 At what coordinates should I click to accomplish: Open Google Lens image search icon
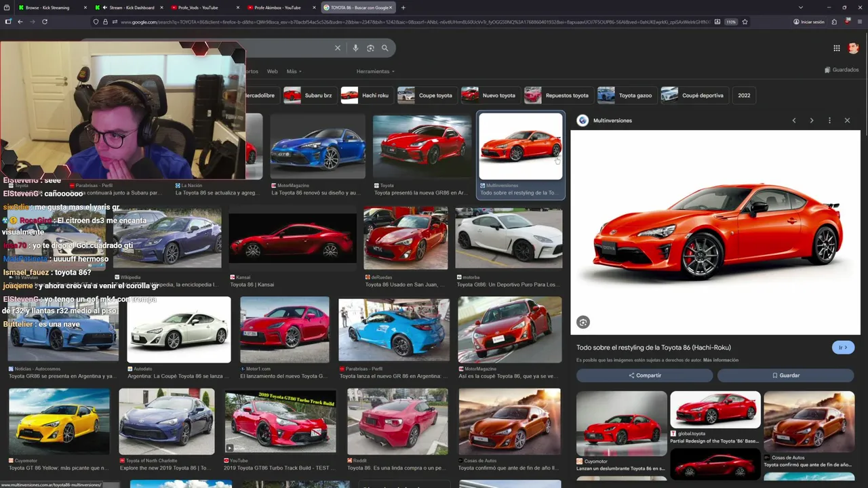click(370, 48)
